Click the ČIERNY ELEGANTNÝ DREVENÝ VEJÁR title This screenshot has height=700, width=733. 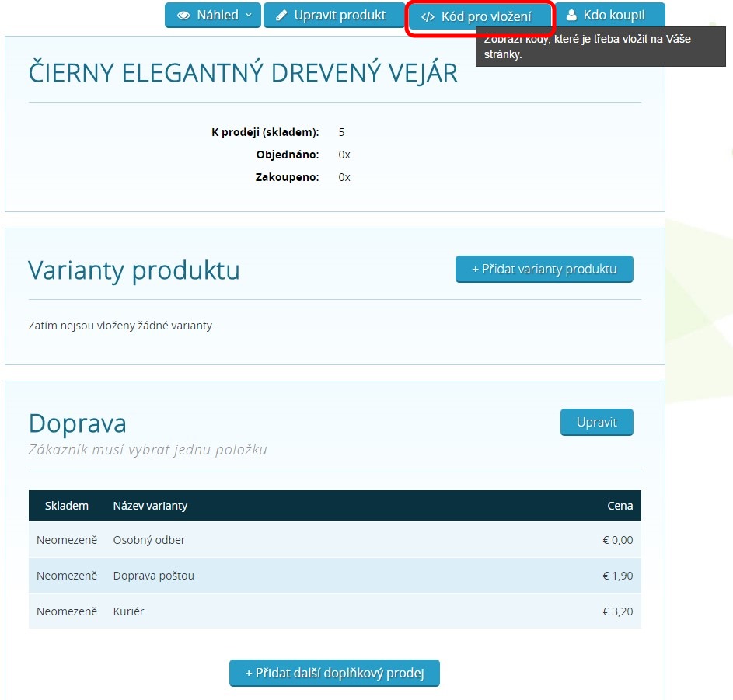pos(243,73)
